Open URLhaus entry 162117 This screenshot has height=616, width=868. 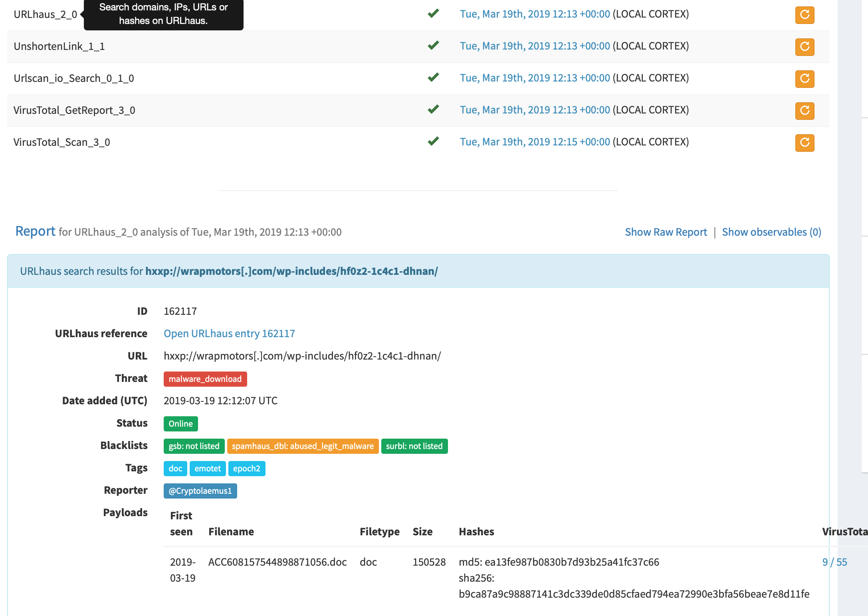coord(229,333)
